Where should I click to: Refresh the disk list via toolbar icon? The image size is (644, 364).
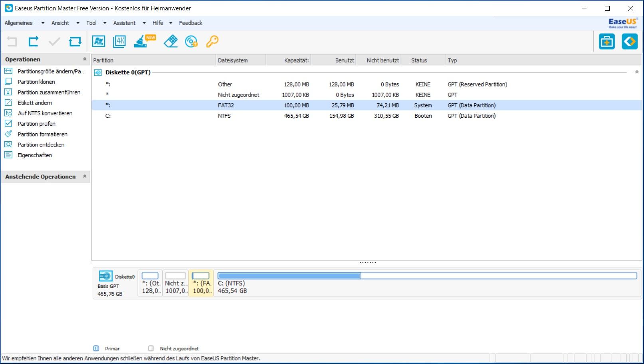pyautogui.click(x=75, y=42)
